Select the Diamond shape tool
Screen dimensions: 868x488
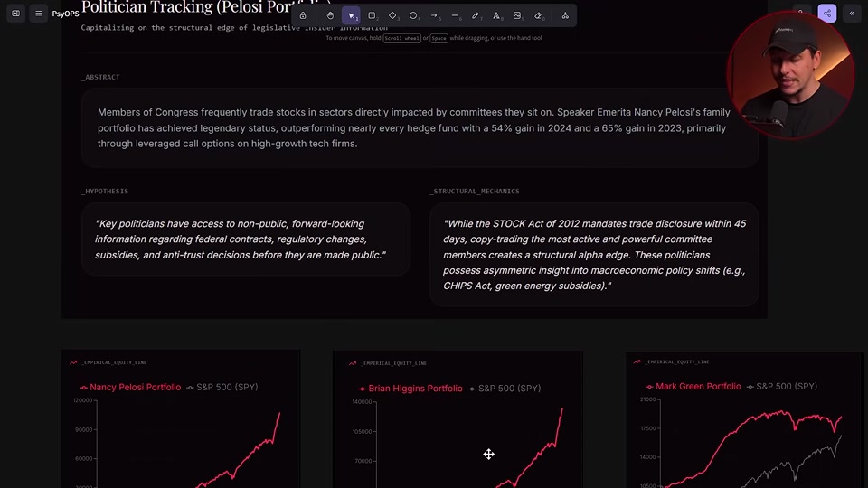click(x=392, y=15)
